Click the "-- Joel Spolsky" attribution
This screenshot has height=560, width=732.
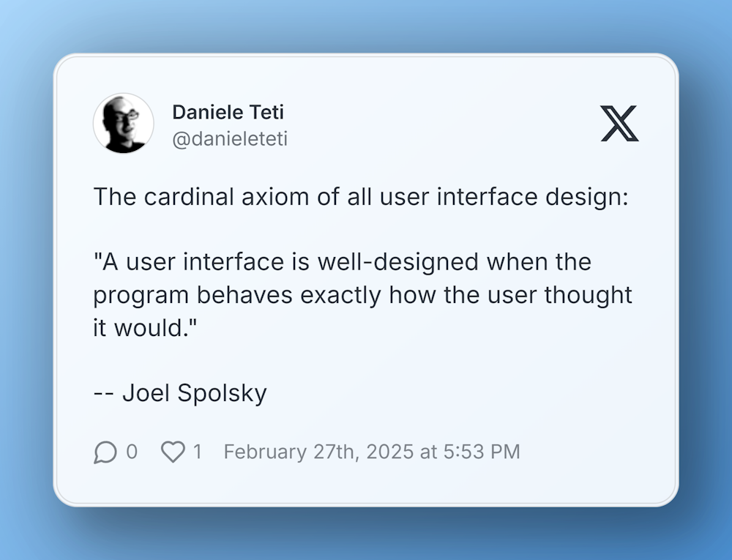(x=180, y=393)
